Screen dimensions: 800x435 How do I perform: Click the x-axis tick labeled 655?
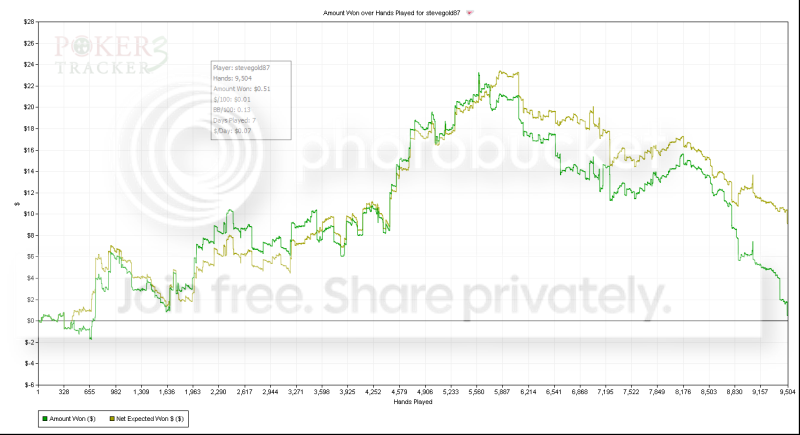[90, 392]
